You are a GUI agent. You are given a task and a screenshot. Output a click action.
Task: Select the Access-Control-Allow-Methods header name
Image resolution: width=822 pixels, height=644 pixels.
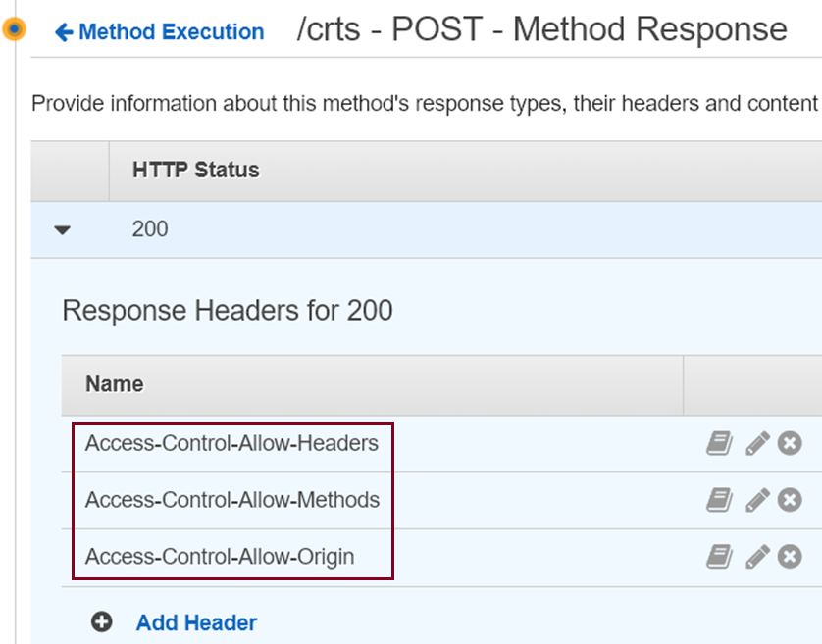click(x=232, y=500)
